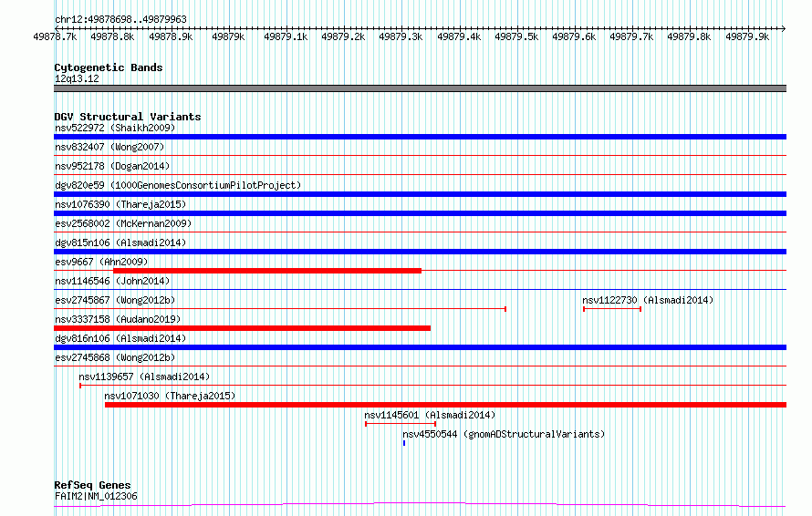Click the 49879.5k ruler tick label
This screenshot has width=812, height=516.
pyautogui.click(x=516, y=36)
